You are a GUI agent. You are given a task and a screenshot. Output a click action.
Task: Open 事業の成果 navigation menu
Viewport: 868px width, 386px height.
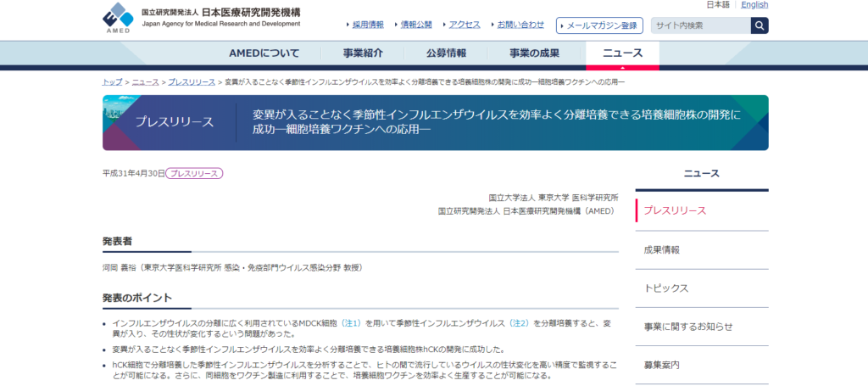(535, 53)
